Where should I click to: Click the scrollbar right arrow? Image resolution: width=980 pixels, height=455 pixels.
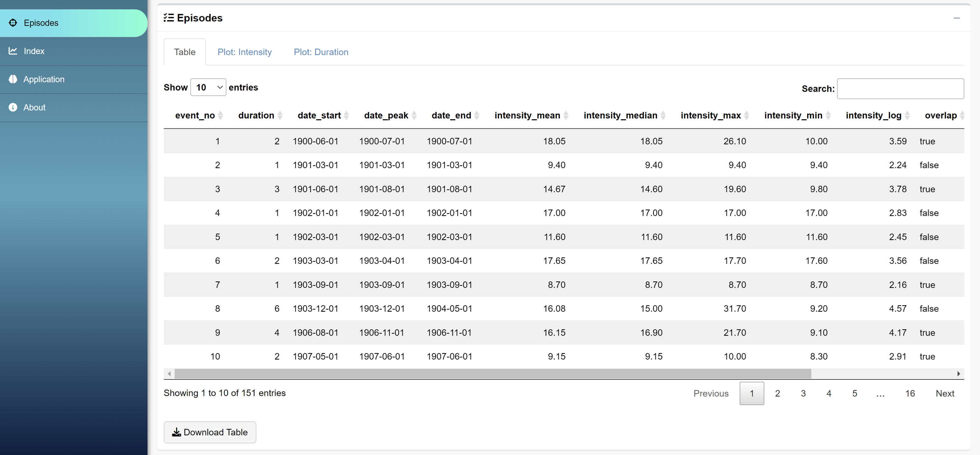[958, 374]
